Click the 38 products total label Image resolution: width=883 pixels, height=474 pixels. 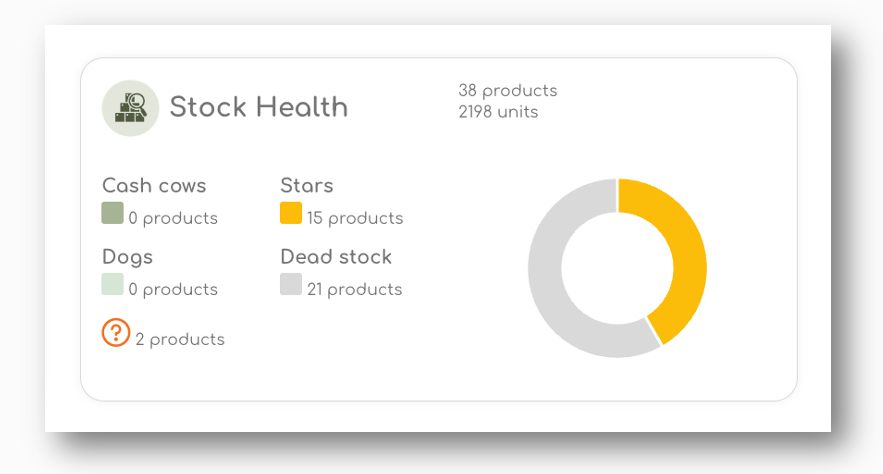tap(507, 91)
